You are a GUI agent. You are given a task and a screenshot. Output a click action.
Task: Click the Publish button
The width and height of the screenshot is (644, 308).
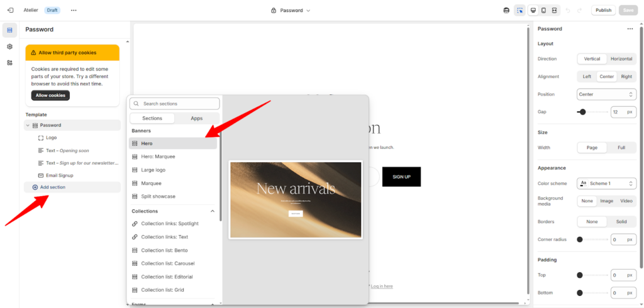click(603, 10)
